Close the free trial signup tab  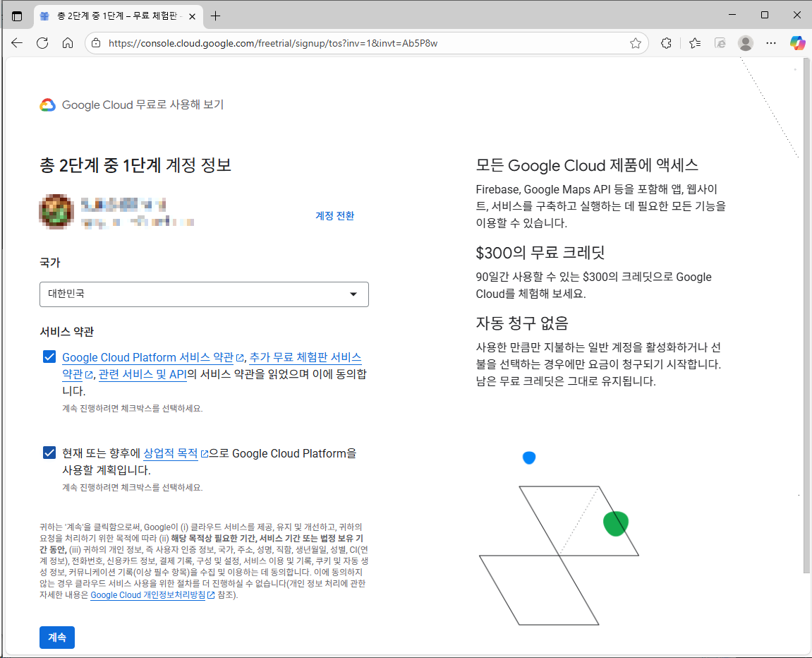click(192, 16)
